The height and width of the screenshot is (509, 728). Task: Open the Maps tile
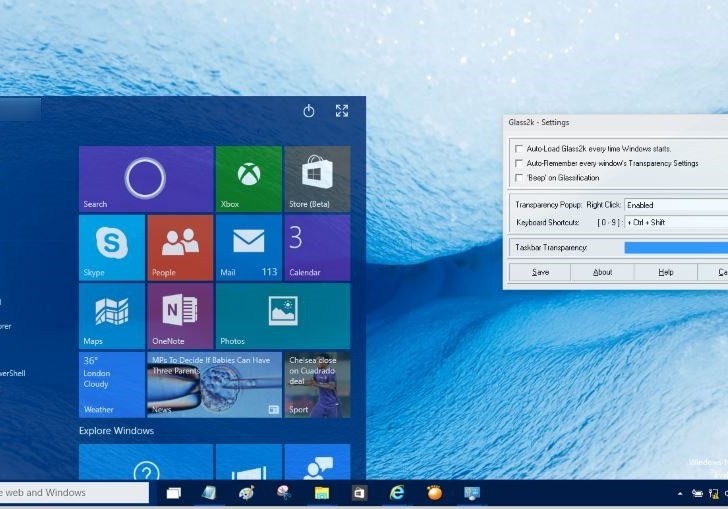[112, 315]
